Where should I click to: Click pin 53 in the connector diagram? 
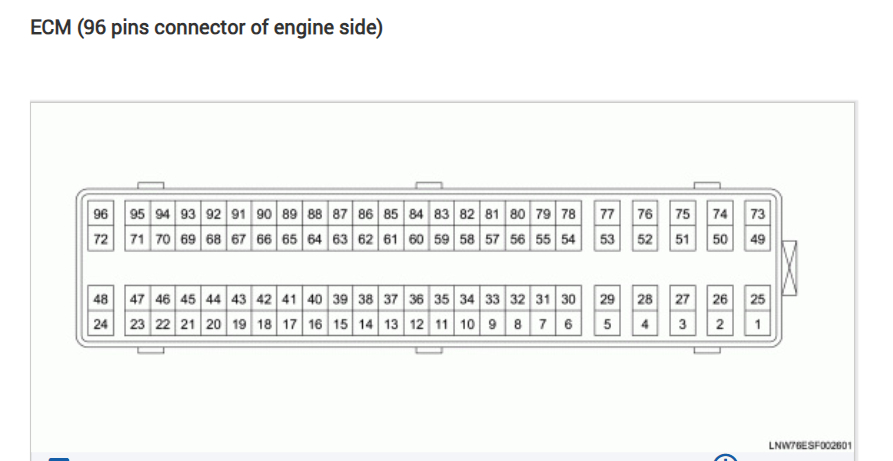[x=607, y=239]
